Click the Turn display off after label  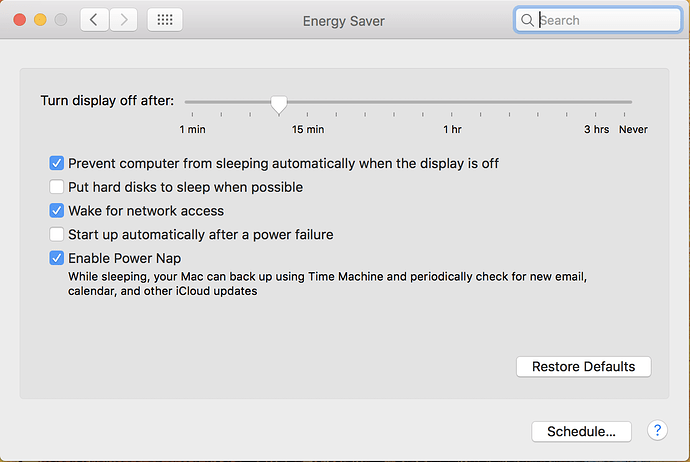[x=107, y=101]
